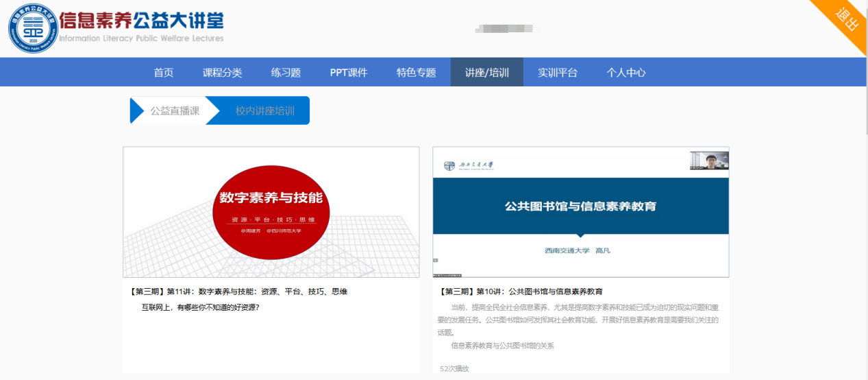Click the 讲座/培训 navigation item
Screen dimensions: 868x380
coord(486,73)
